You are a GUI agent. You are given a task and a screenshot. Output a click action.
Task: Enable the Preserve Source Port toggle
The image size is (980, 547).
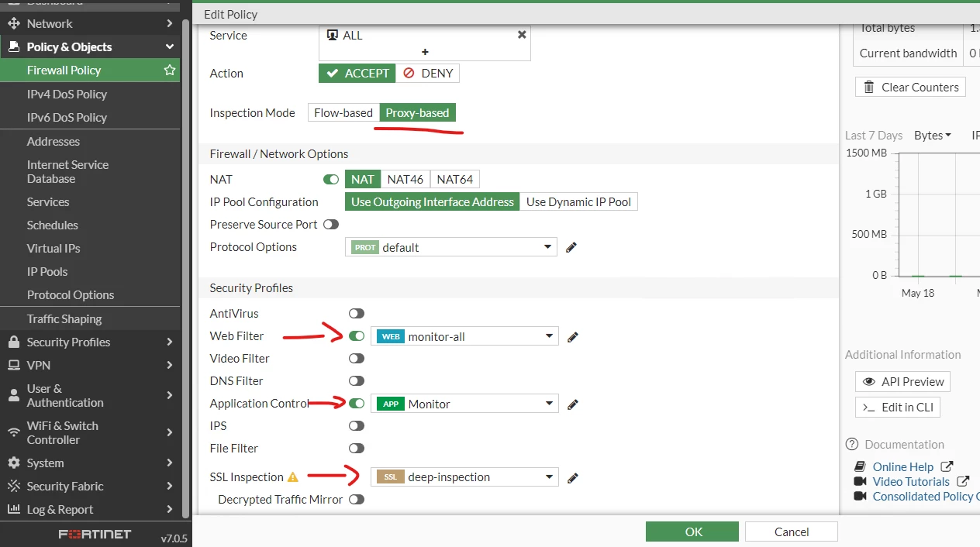331,225
